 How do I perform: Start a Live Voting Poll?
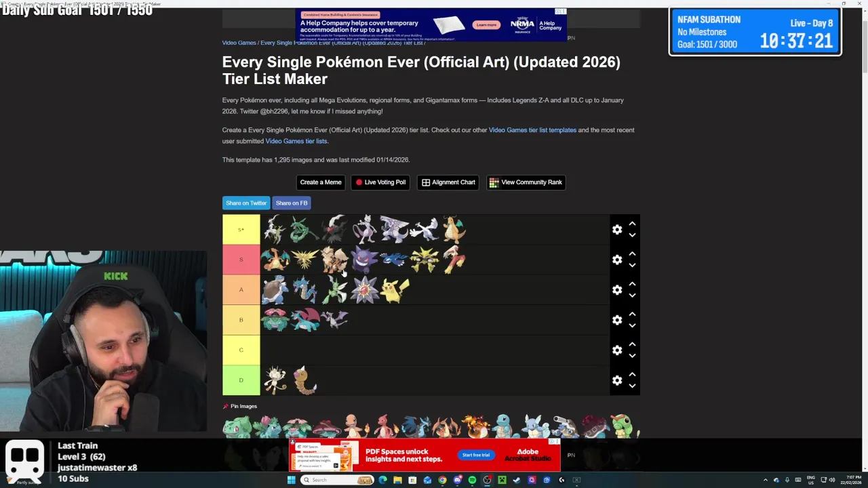[x=380, y=182]
